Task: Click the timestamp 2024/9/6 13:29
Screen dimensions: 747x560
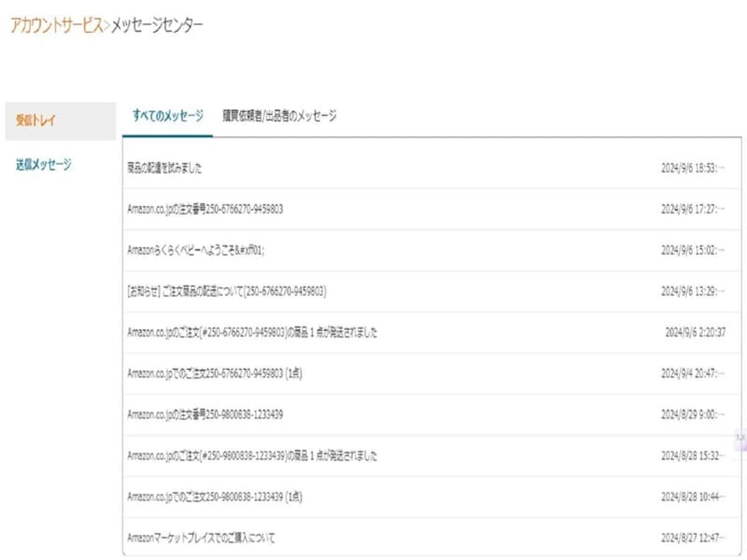Action: (693, 292)
